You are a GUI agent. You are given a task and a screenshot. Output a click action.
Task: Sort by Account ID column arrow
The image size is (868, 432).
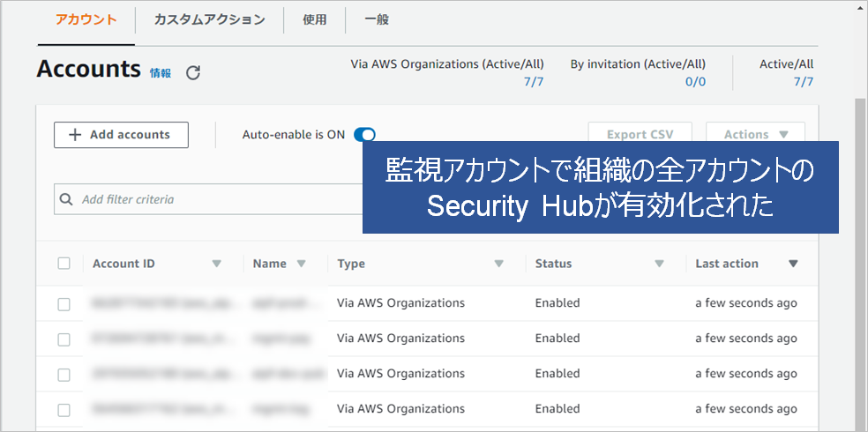pyautogui.click(x=217, y=264)
